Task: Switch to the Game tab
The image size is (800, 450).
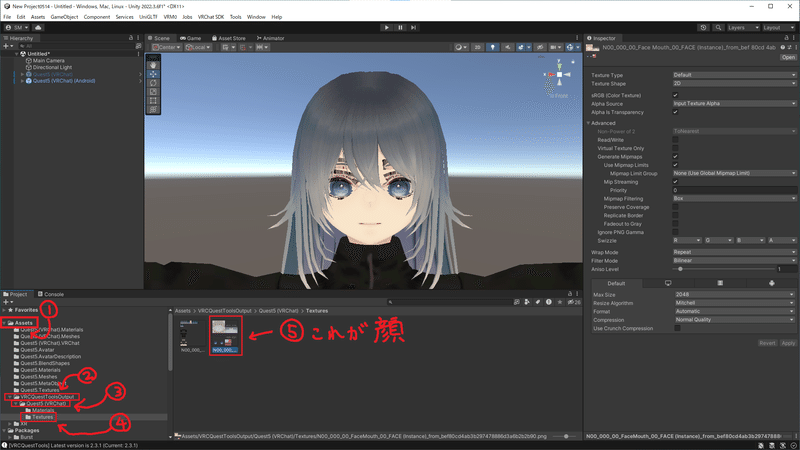Action: [190, 38]
